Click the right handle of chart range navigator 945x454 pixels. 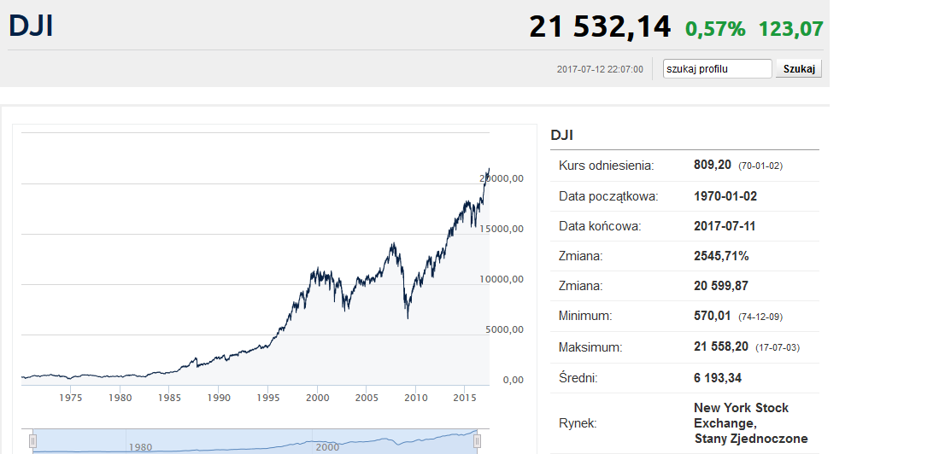tap(477, 441)
